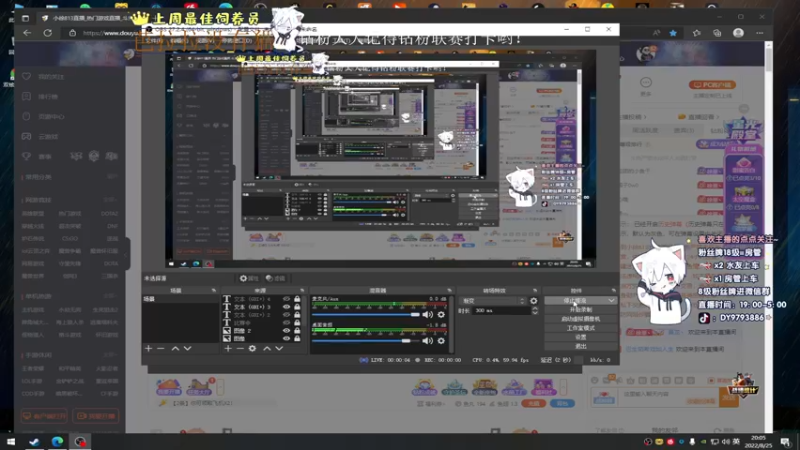This screenshot has width=800, height=450.
Task: Start the virtual camera button
Action: (x=581, y=319)
